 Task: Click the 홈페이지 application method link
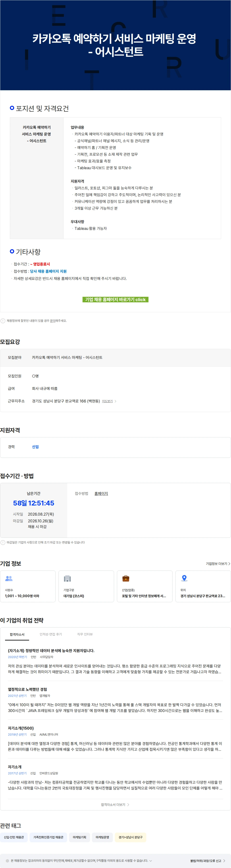coord(101,494)
